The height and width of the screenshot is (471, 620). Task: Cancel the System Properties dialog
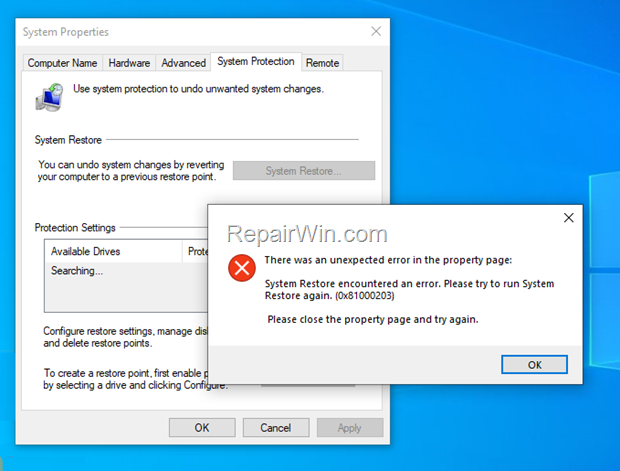276,427
